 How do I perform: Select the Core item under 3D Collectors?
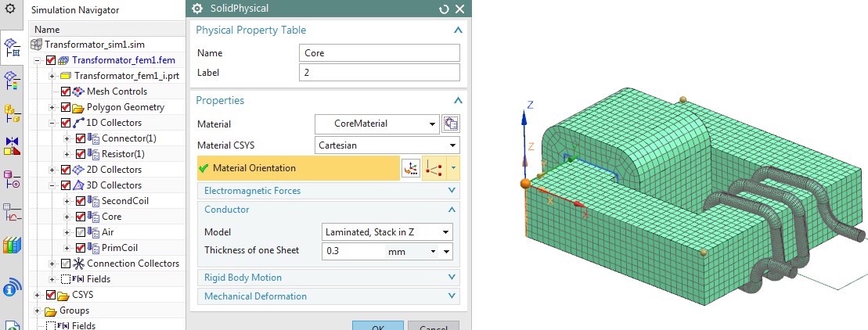pos(111,217)
